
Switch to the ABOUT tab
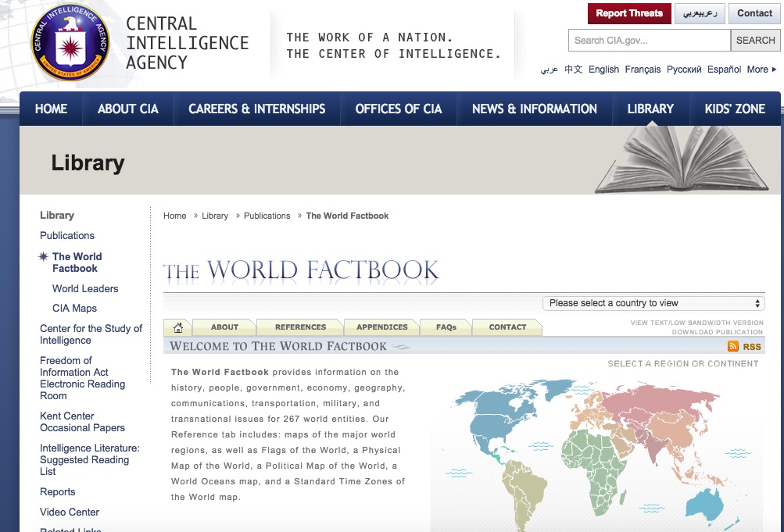224,327
